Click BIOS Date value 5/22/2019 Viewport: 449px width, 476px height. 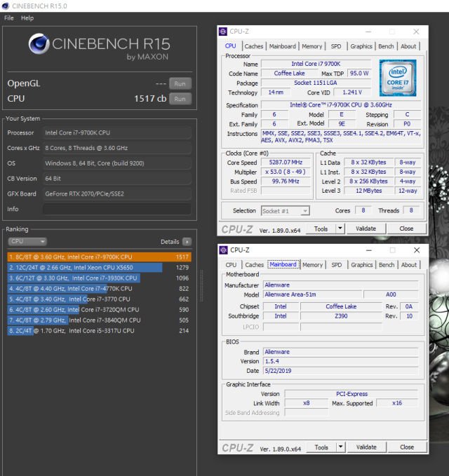tap(340, 371)
